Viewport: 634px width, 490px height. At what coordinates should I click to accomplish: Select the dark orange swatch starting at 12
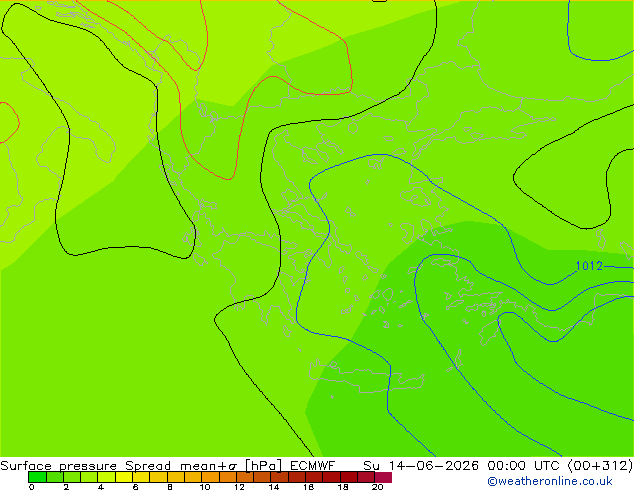point(245,477)
